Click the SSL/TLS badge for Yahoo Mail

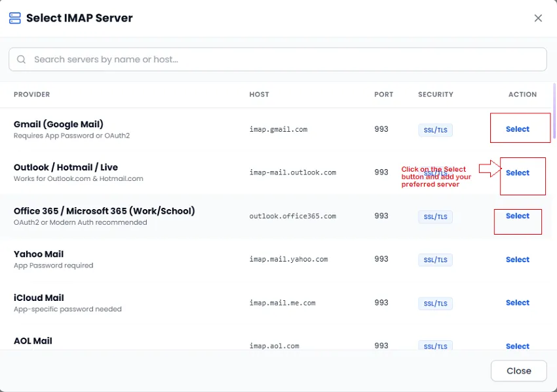coord(435,260)
